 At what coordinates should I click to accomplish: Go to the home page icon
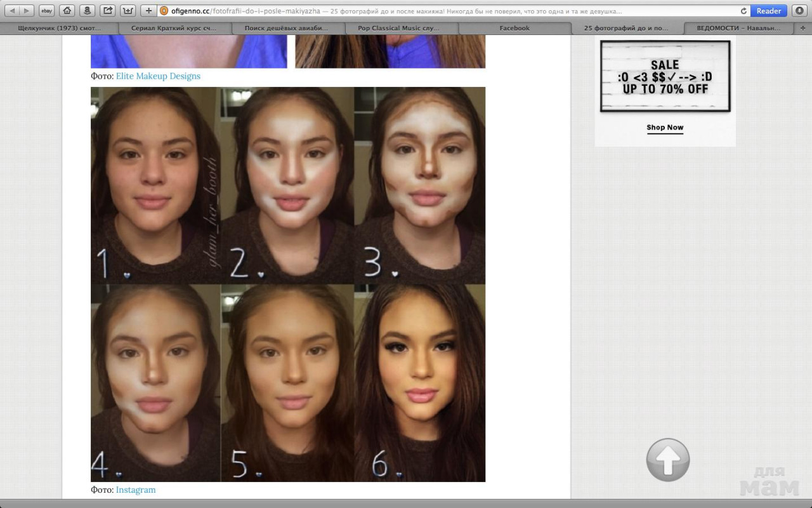(67, 11)
